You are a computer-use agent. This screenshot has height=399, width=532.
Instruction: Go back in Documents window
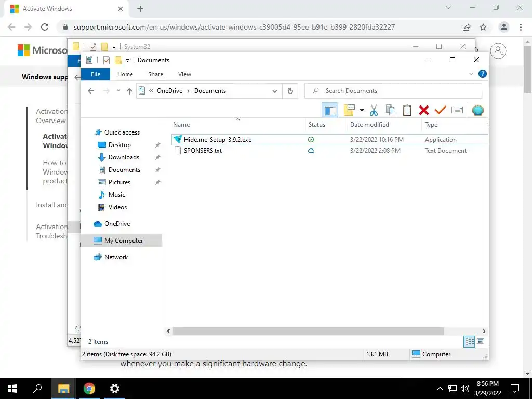pyautogui.click(x=90, y=91)
